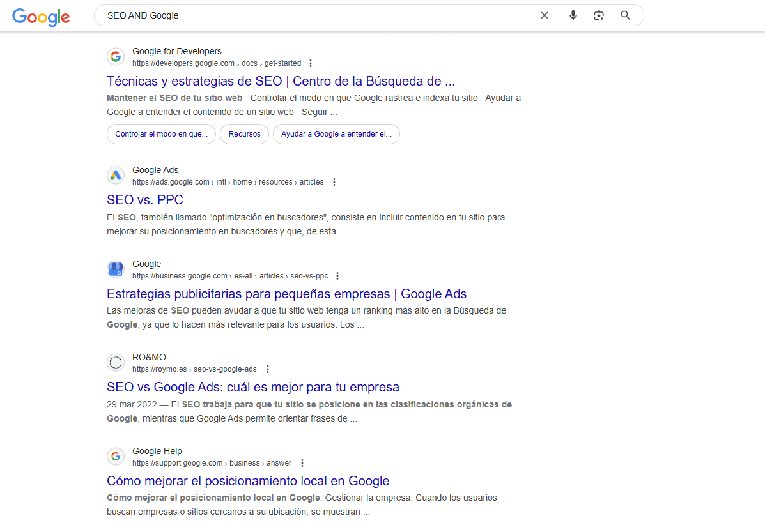Click the RO&MO site favicon
The height and width of the screenshot is (532, 765).
[116, 363]
